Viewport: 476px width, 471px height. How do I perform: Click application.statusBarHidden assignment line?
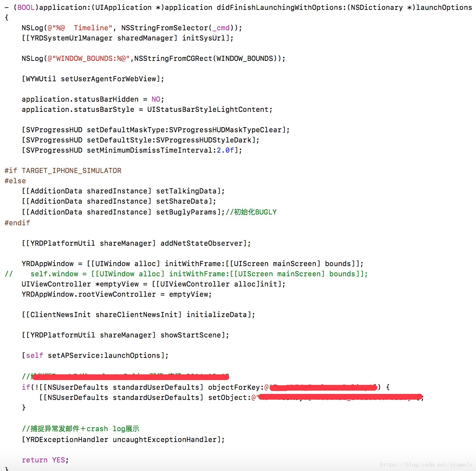pos(93,99)
